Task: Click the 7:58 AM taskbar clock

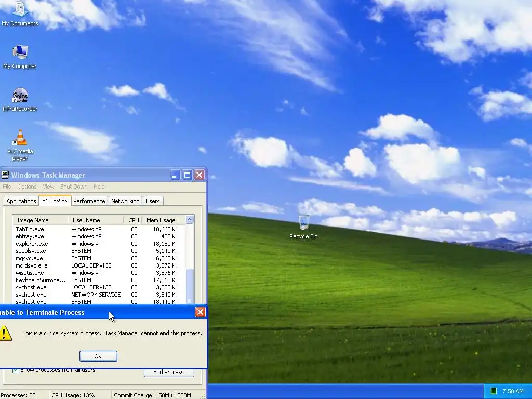Action: tap(513, 391)
